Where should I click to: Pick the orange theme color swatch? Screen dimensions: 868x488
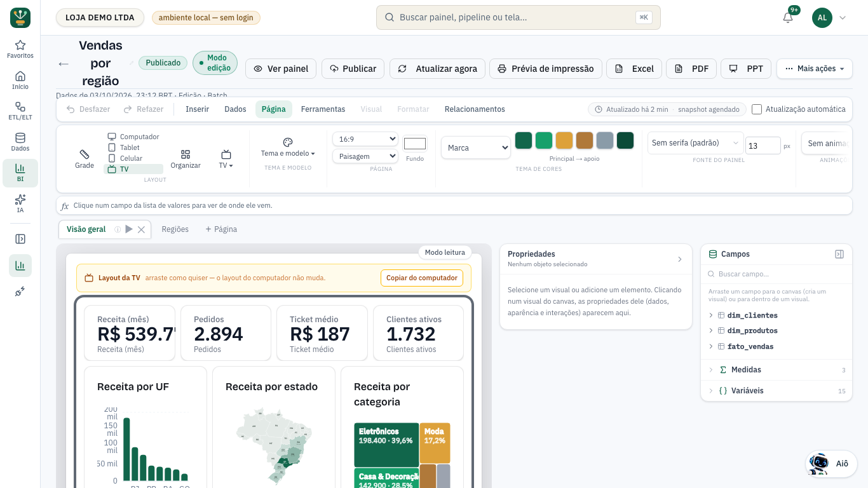[x=564, y=140]
